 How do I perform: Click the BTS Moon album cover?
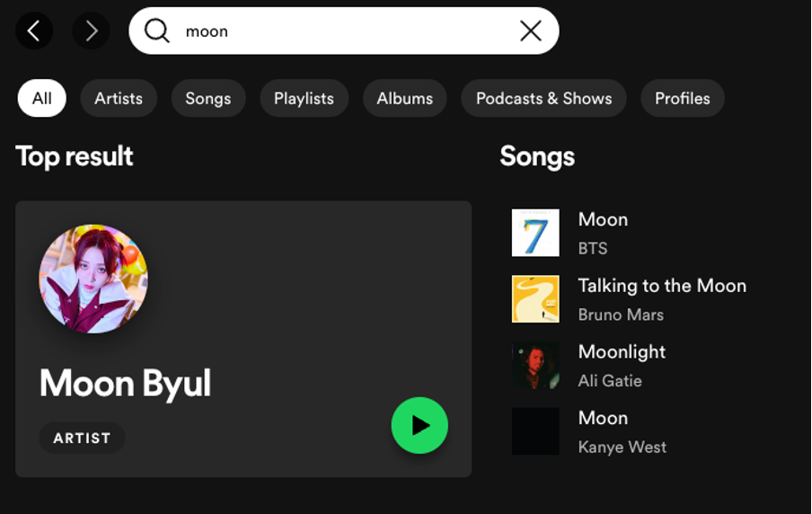535,233
